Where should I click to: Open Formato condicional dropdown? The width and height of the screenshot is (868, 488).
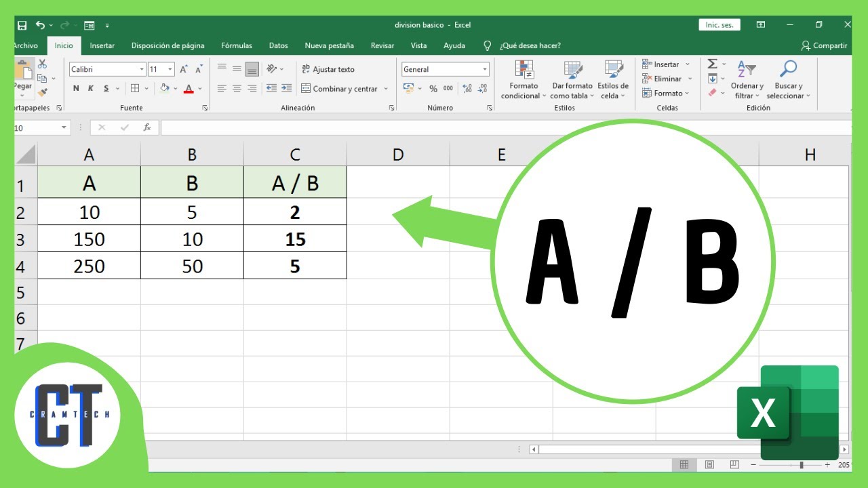tap(524, 80)
